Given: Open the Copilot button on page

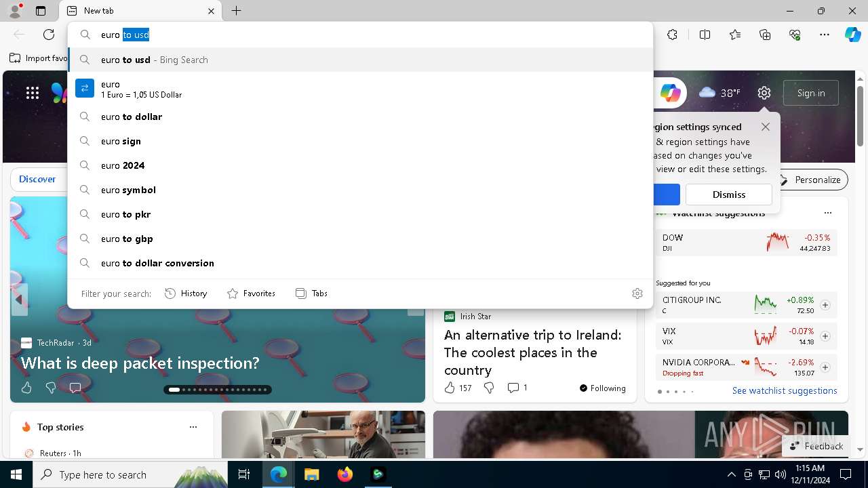Looking at the screenshot, I should point(670,93).
